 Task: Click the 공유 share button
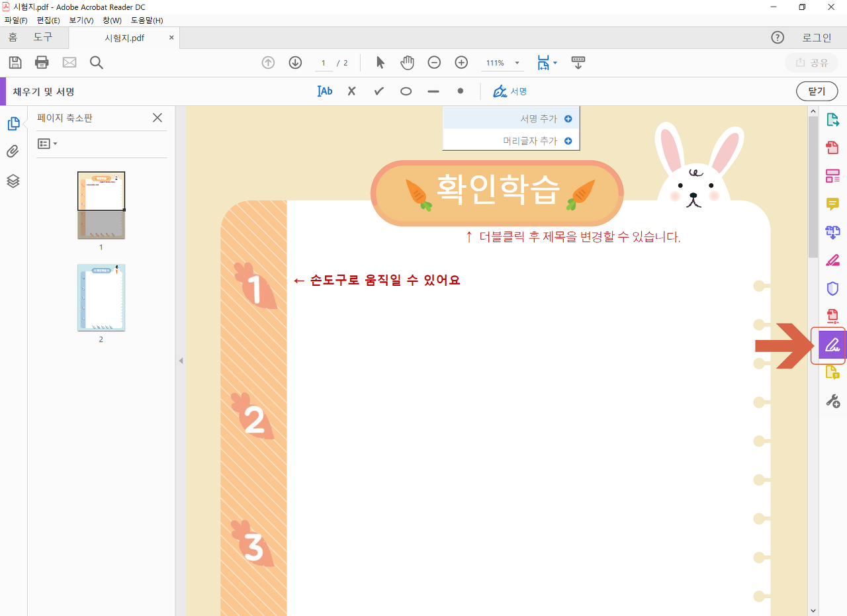point(811,63)
